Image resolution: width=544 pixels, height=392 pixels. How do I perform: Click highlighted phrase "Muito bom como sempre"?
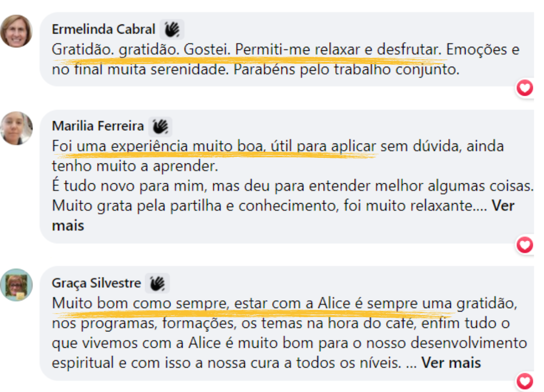tap(140, 303)
